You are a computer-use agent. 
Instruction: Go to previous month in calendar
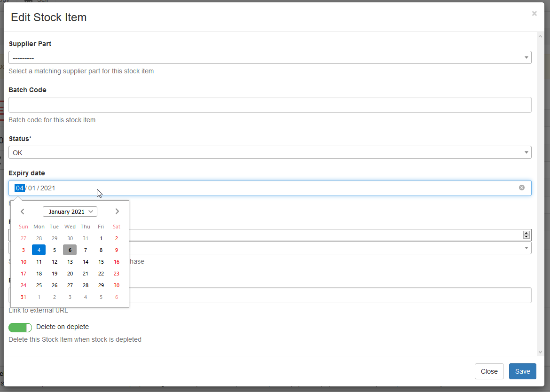(23, 212)
